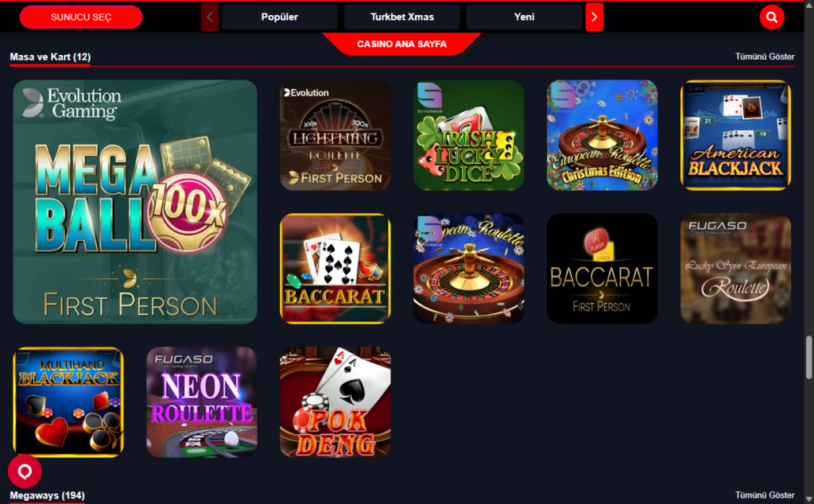Switch to the Popüler tab

279,17
